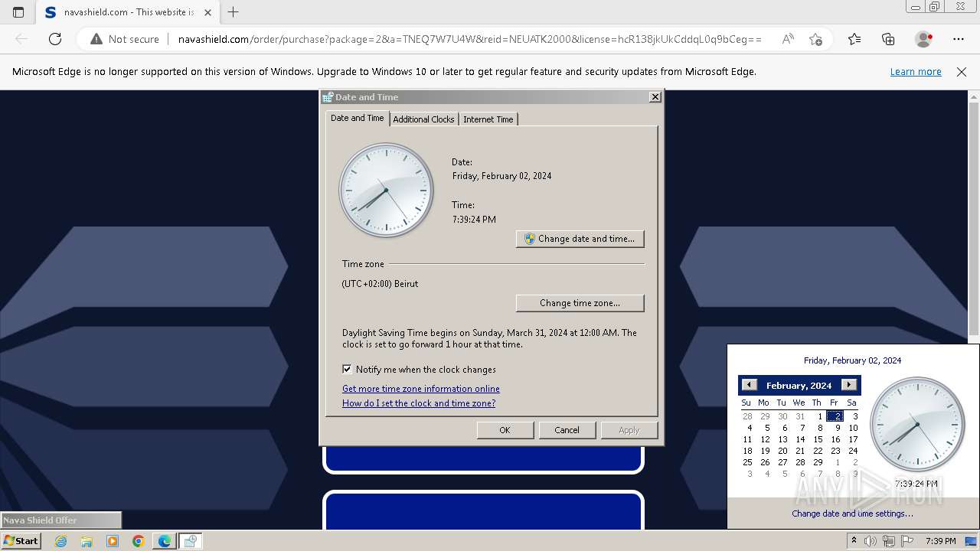Open the Start menu
Image resolution: width=980 pixels, height=551 pixels.
[x=21, y=541]
